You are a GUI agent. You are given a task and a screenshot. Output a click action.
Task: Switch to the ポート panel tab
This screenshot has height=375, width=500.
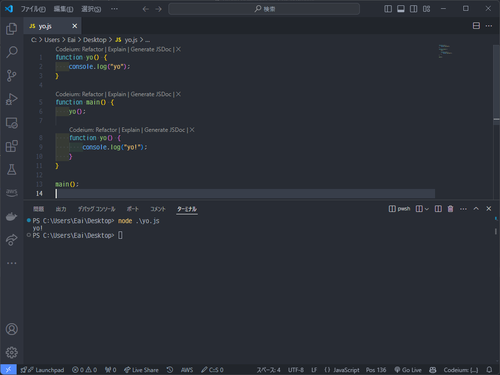point(133,209)
